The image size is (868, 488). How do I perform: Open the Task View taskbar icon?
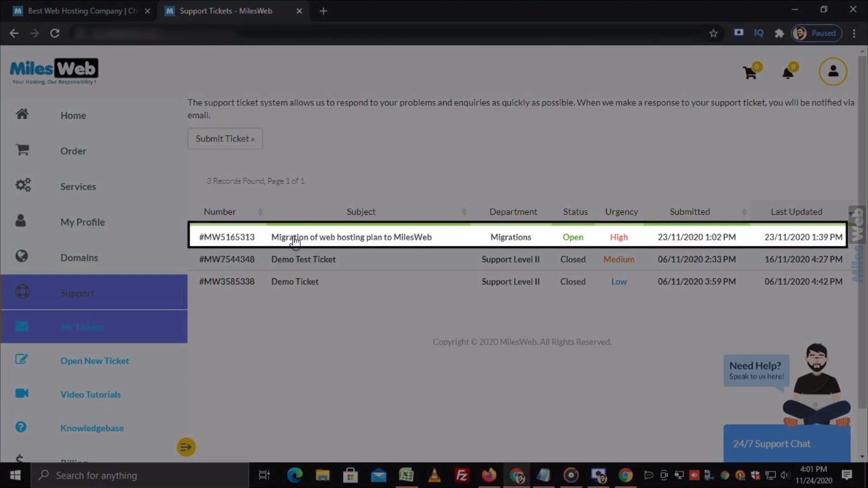[x=264, y=475]
